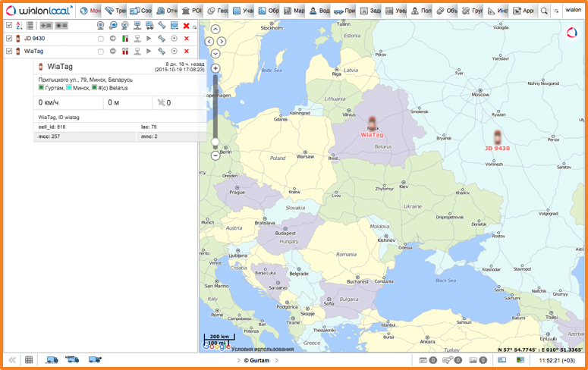This screenshot has width=588, height=370.
Task: Open the Tracks tab (Тре)
Action: tap(115, 11)
